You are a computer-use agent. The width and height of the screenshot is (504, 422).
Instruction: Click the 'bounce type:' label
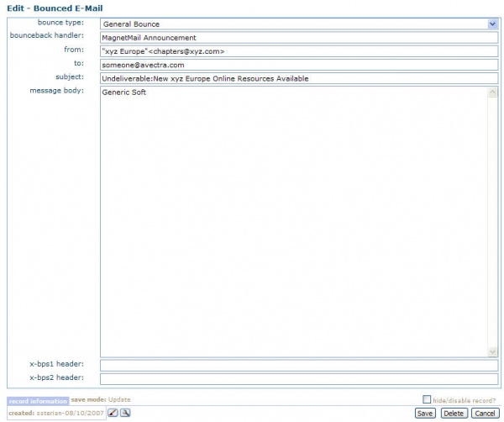60,23
